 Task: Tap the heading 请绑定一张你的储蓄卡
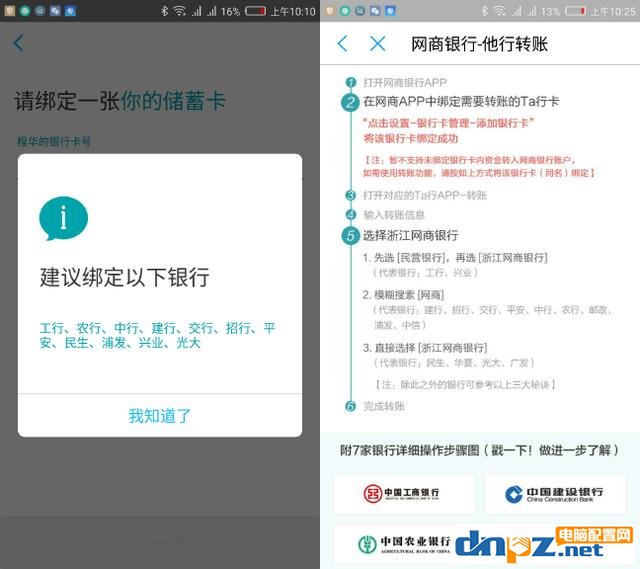click(120, 100)
